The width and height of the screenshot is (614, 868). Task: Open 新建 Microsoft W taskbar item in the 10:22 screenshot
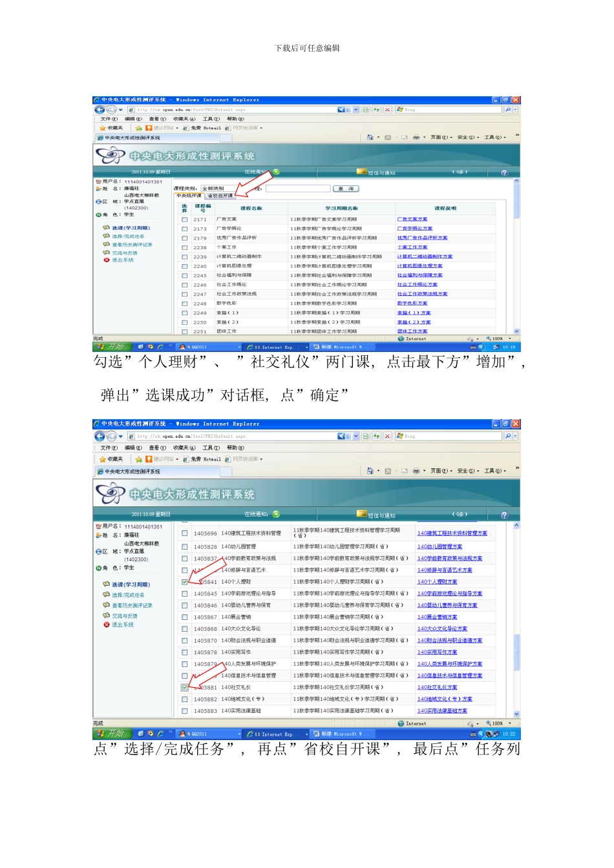point(341,734)
